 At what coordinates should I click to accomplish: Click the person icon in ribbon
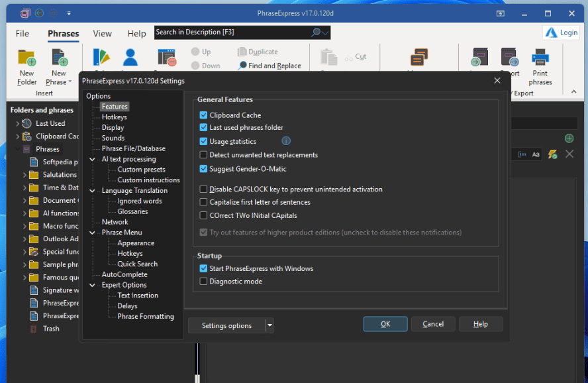[x=130, y=58]
